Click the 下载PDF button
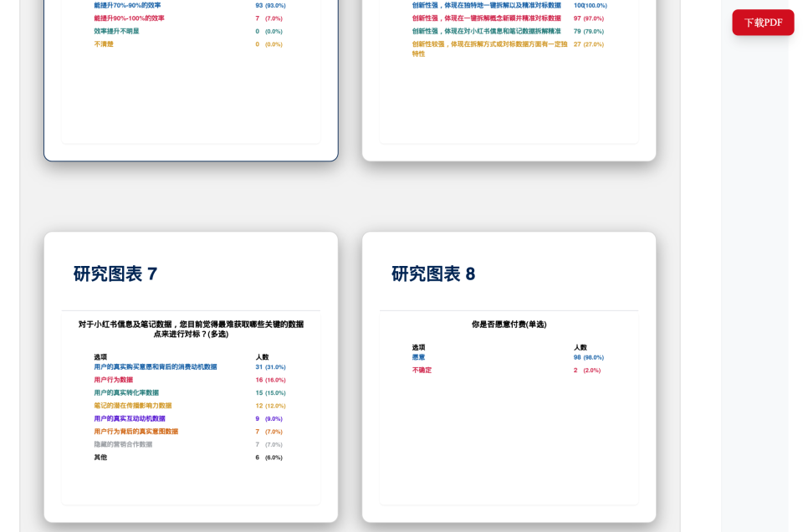The image size is (803, 532). pos(763,23)
